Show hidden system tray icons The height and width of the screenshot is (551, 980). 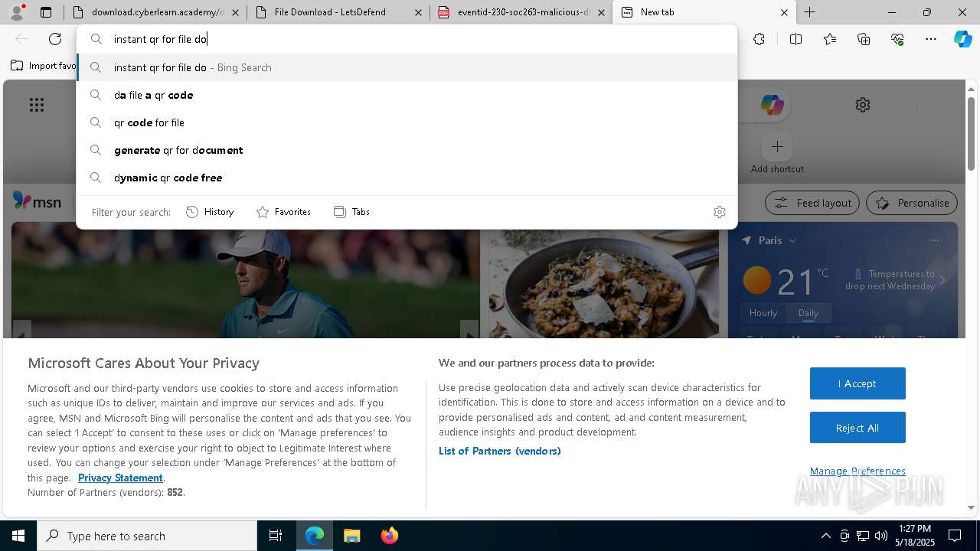pyautogui.click(x=825, y=536)
